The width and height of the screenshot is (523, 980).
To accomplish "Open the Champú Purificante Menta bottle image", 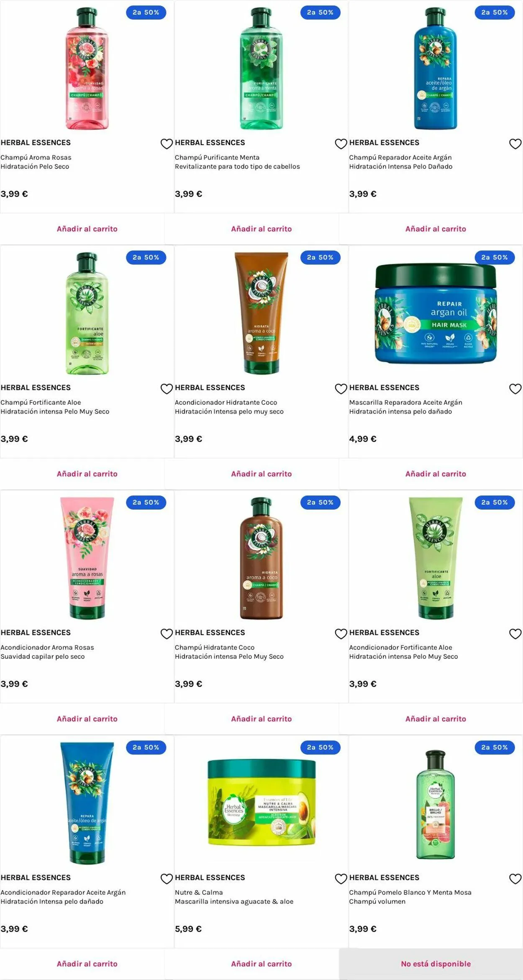I will pos(261,68).
